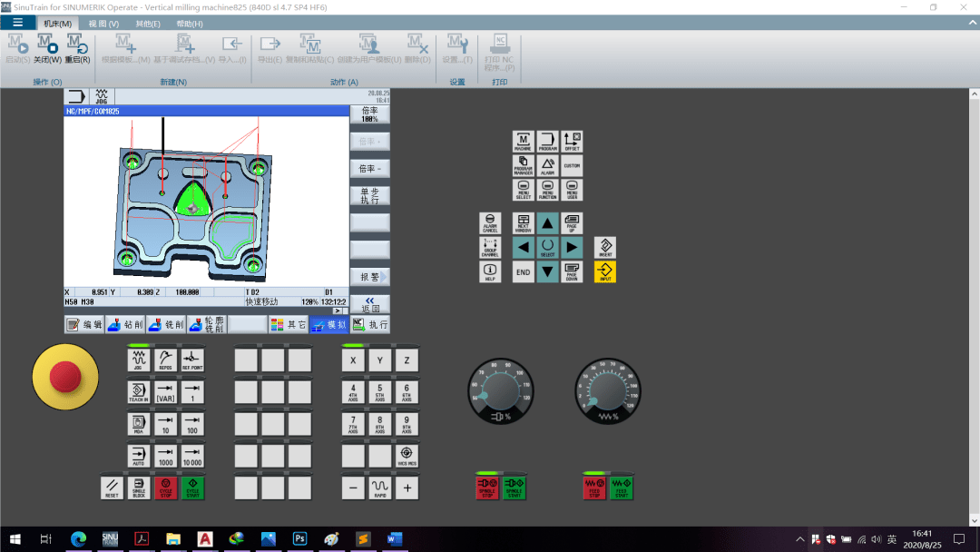Click the RESET key
This screenshot has height=552, width=980.
point(112,488)
